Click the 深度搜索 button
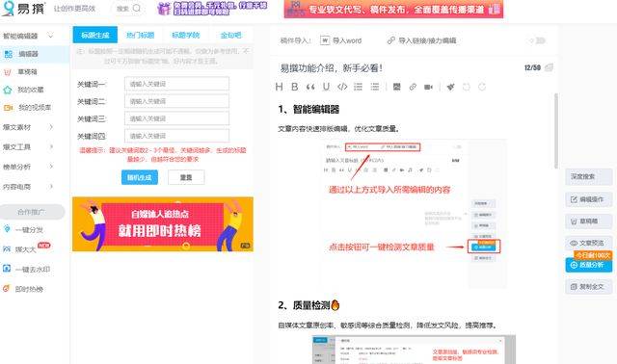This screenshot has height=364, width=617. coord(589,176)
